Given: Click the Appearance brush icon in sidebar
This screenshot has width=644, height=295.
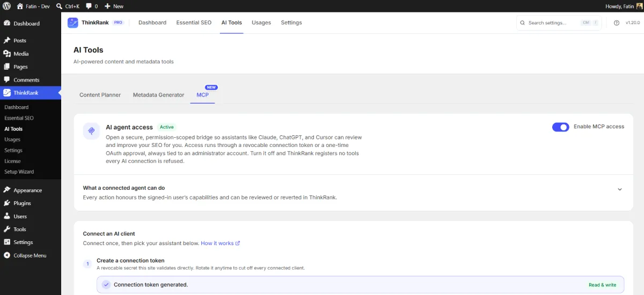Looking at the screenshot, I should point(7,190).
